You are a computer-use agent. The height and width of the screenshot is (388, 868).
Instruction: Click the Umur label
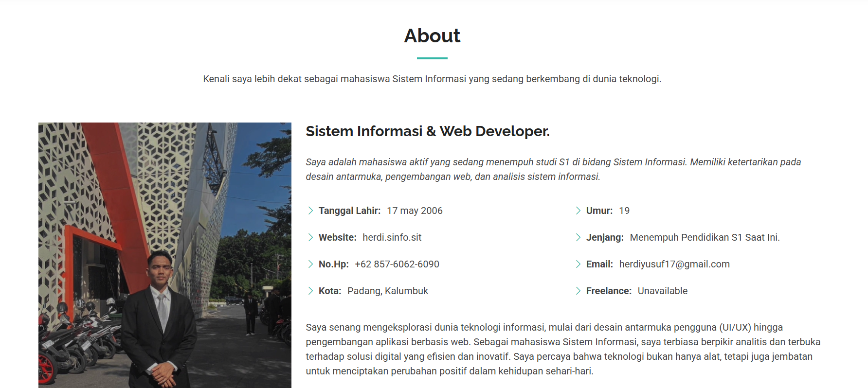click(x=599, y=211)
